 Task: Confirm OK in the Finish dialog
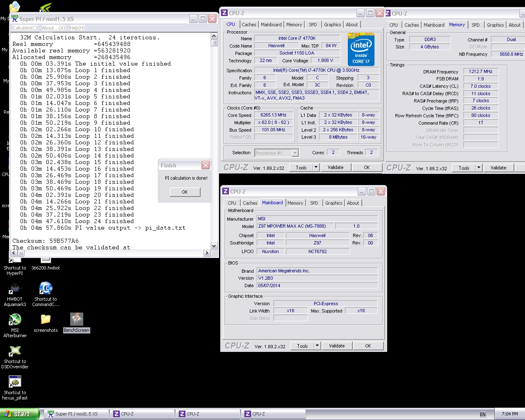(185, 192)
